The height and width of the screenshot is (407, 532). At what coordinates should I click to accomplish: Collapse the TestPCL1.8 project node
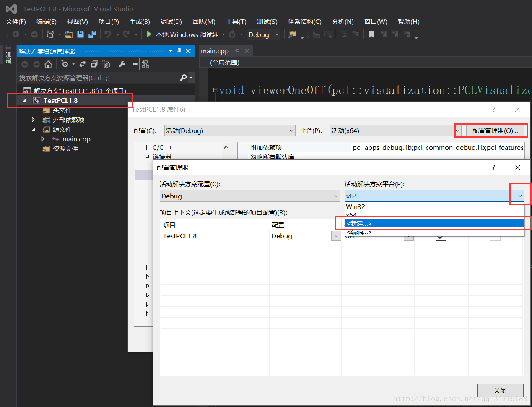point(24,100)
